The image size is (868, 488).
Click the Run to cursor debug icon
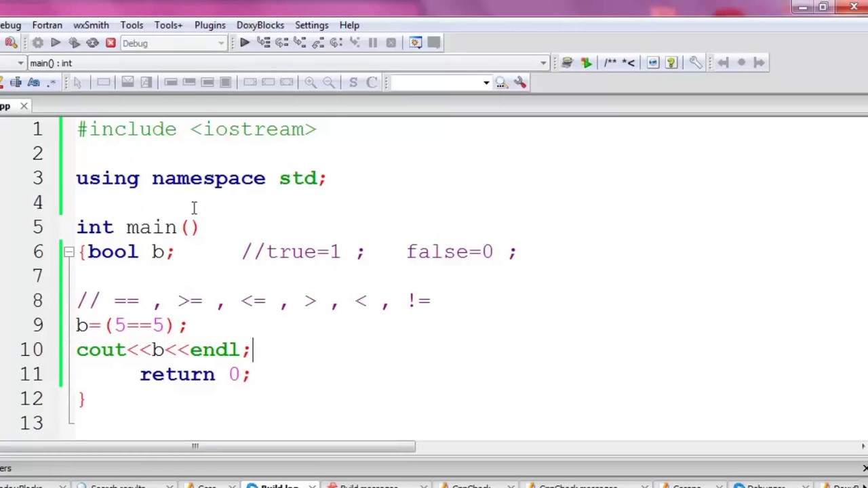click(x=263, y=43)
